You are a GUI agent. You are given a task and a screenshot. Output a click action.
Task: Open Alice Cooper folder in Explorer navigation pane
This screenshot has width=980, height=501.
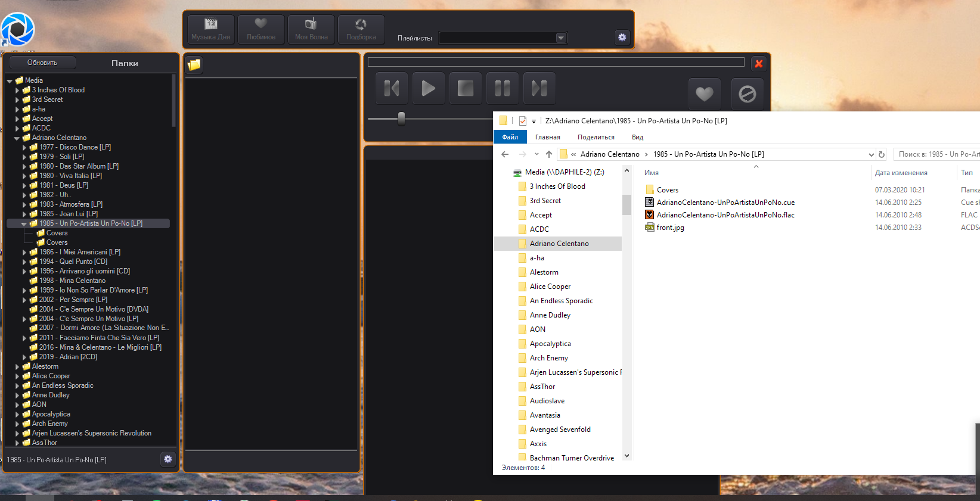click(550, 287)
